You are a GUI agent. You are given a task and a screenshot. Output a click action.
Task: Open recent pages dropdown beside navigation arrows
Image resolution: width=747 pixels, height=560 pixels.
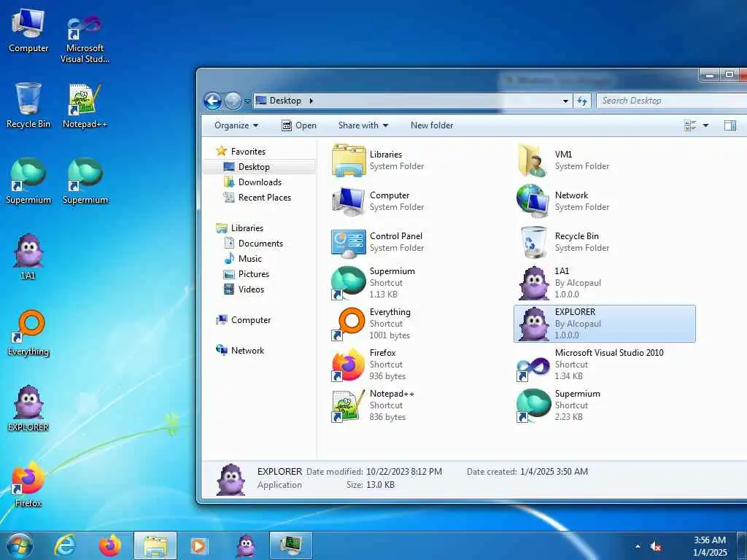[x=247, y=101]
